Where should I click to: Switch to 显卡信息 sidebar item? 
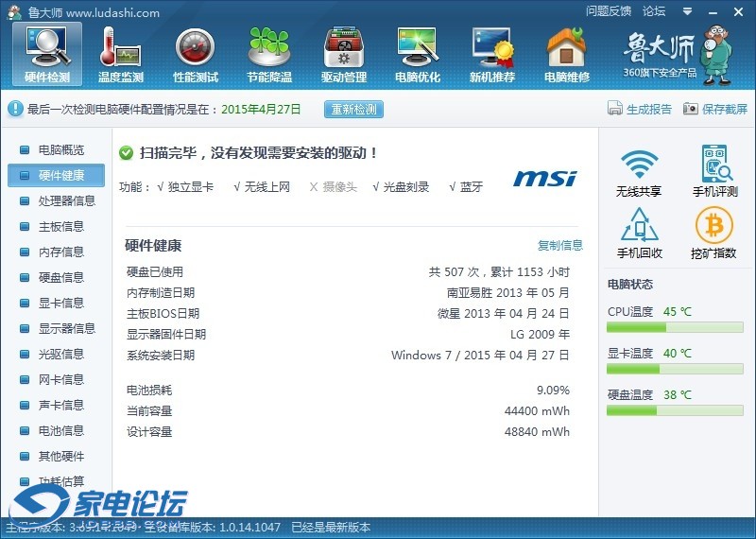pyautogui.click(x=60, y=303)
